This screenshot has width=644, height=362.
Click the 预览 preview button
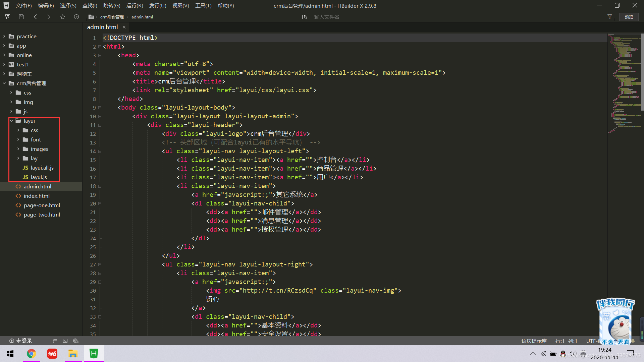[x=629, y=17]
